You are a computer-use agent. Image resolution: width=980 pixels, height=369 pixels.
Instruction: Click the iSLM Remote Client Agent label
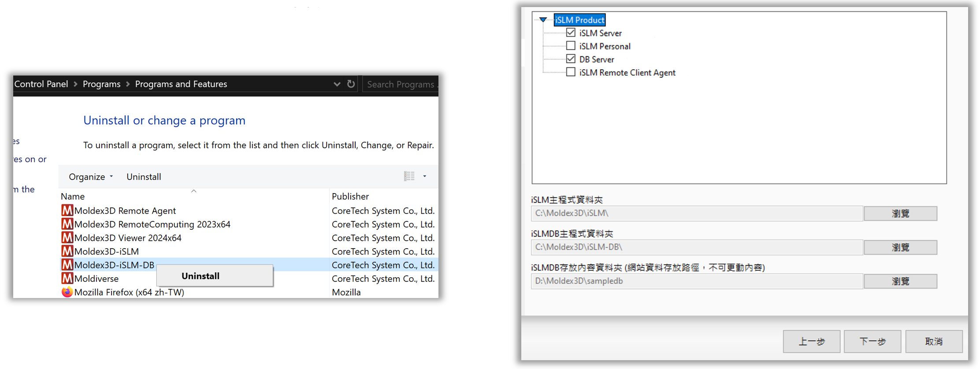(x=627, y=73)
